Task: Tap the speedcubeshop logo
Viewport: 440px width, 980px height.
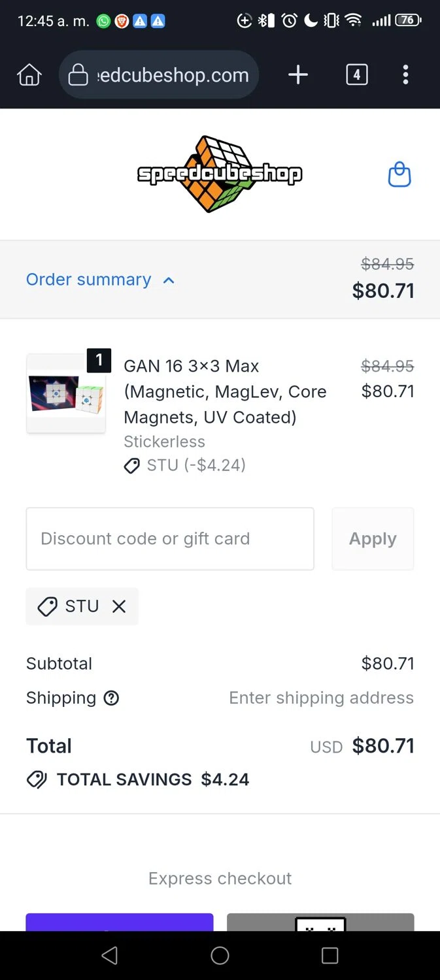Action: tap(220, 174)
